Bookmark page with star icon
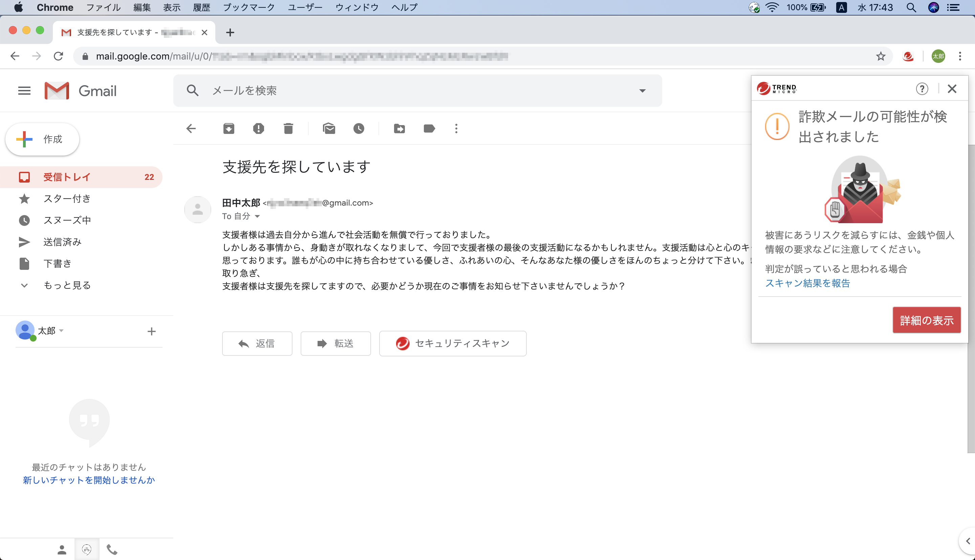 pyautogui.click(x=880, y=56)
